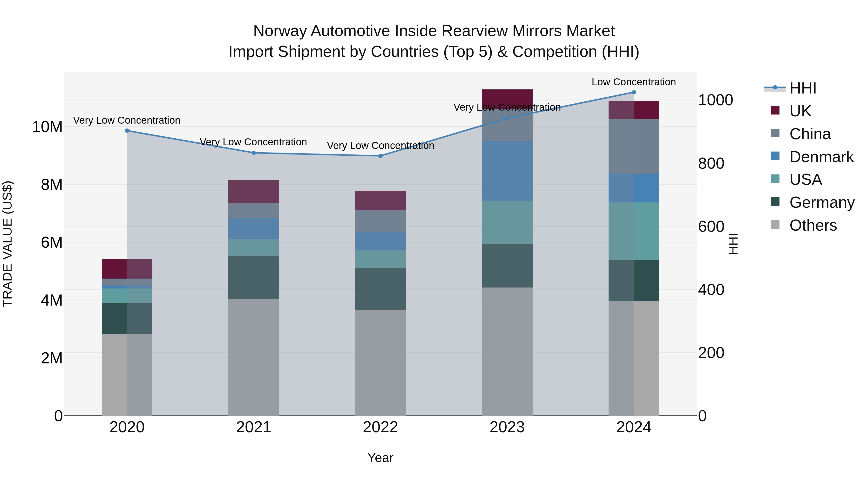Click the Germany dark green legend swatch

click(775, 202)
